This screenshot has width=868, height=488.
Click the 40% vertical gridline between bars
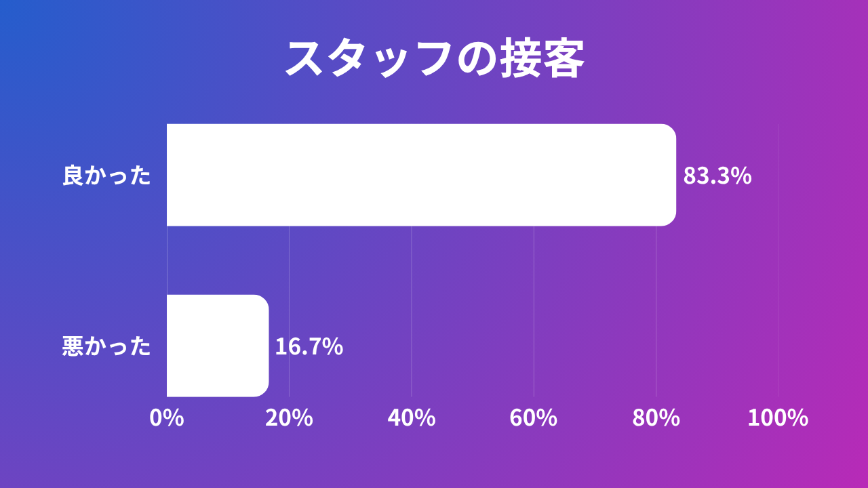[412, 261]
